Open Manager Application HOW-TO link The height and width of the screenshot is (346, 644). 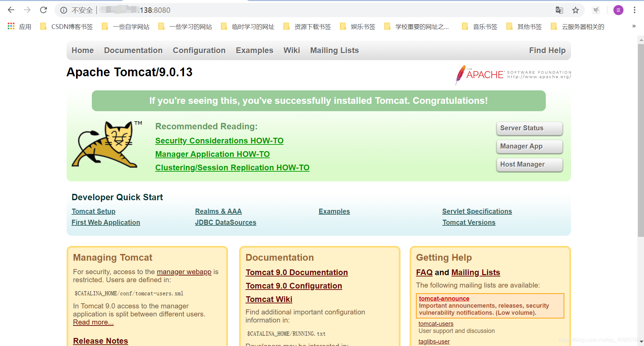tap(213, 154)
